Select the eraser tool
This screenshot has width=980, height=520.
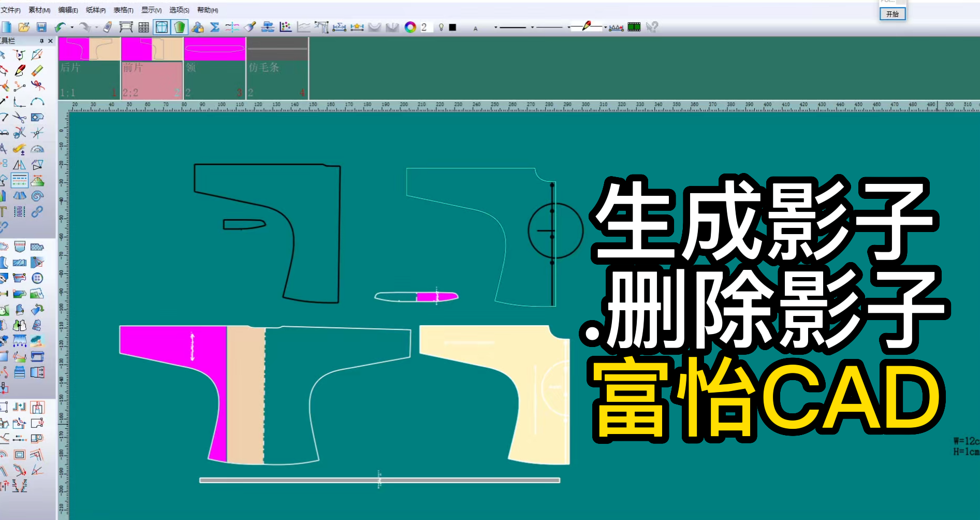pyautogui.click(x=37, y=70)
